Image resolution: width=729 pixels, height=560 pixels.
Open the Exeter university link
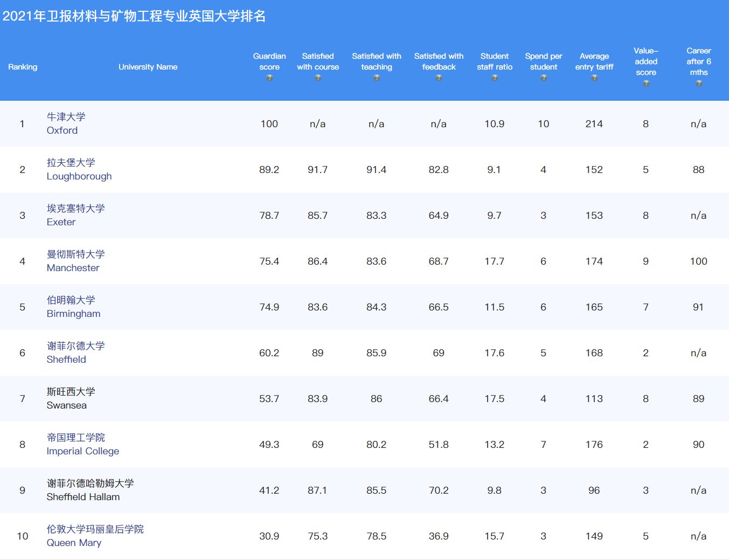(x=75, y=215)
